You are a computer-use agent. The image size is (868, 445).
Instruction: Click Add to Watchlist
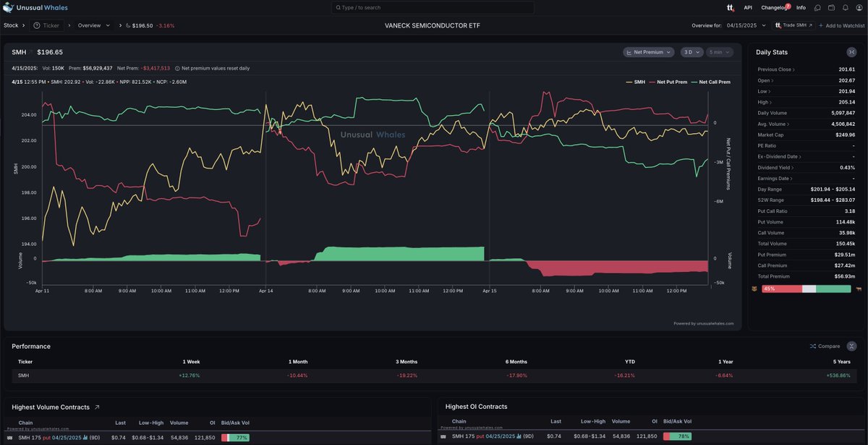click(841, 25)
